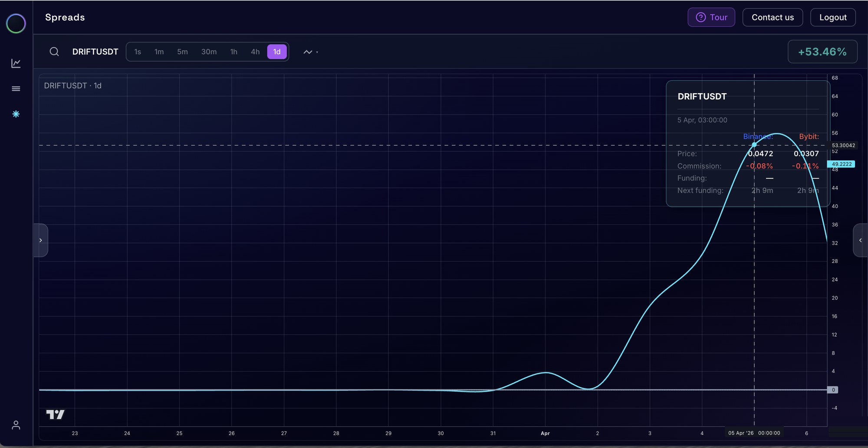Click the DRIFTUSDT symbol name in the toolbar
The height and width of the screenshot is (448, 868).
(x=95, y=52)
